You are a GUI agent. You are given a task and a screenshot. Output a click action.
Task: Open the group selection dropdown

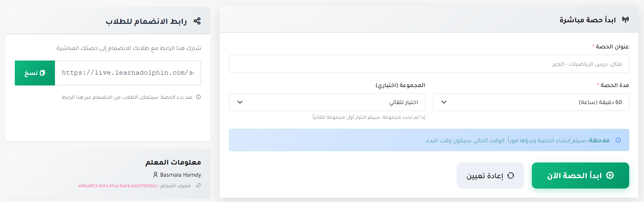(x=327, y=102)
